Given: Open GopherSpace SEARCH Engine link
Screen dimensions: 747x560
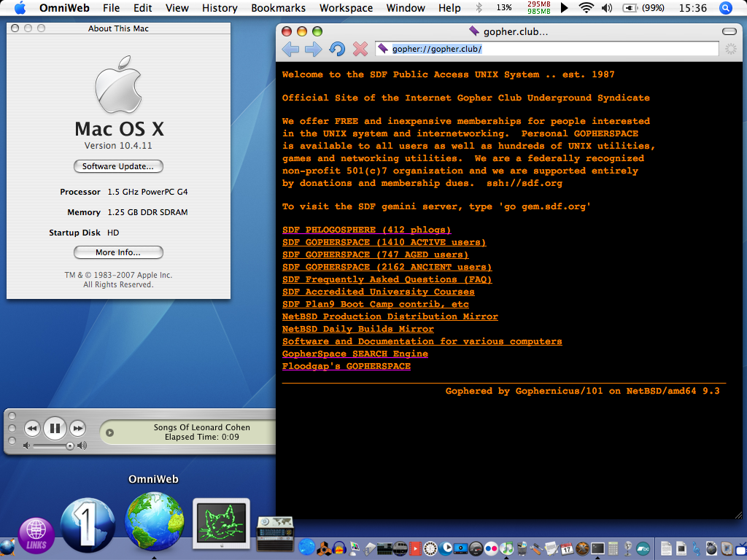Looking at the screenshot, I should click(x=355, y=354).
